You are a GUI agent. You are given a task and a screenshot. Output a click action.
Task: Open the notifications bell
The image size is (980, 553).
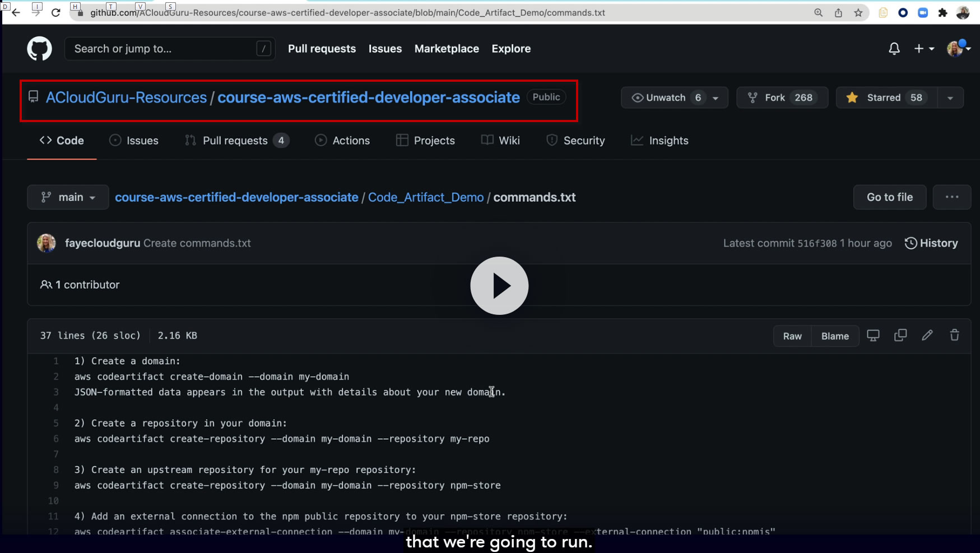coord(894,49)
